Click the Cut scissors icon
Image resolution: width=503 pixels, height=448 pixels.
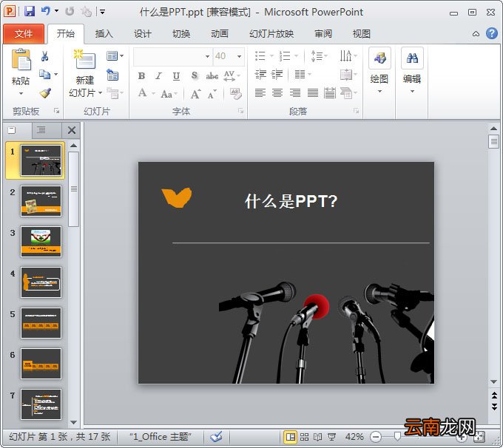(x=45, y=56)
